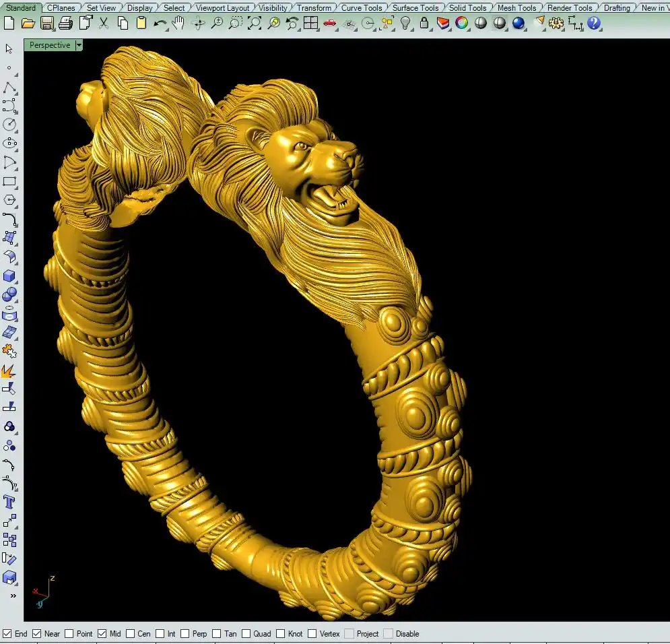Select the Pan view hand tool
Viewport: 670px width, 644px height.
[178, 24]
